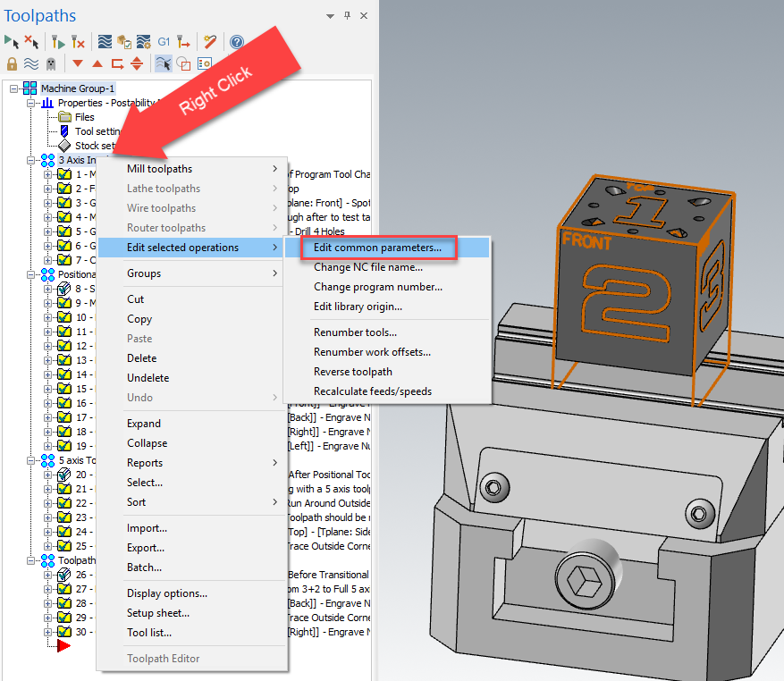Toggle toolpath display waves icon
Viewport: 784px width, 681px height.
pyautogui.click(x=31, y=63)
